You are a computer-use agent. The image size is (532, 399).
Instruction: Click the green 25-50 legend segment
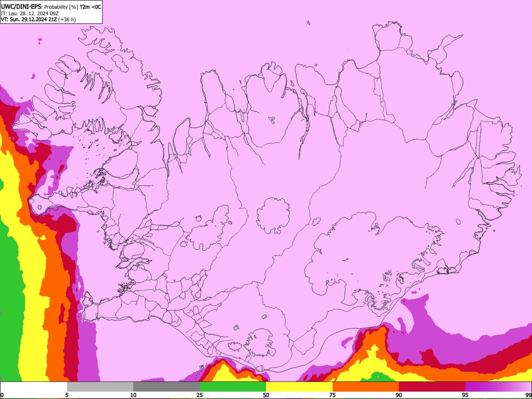[233, 387]
